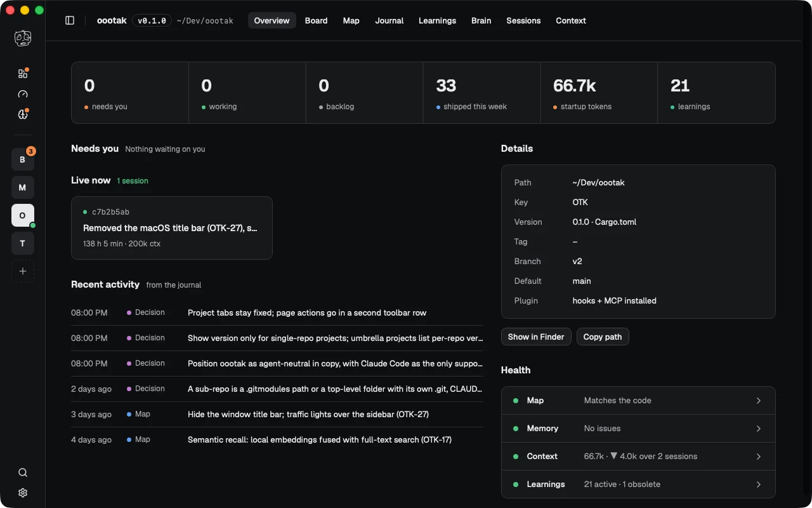Click the Show in Finder button
Screen dimensions: 812x508
point(536,337)
